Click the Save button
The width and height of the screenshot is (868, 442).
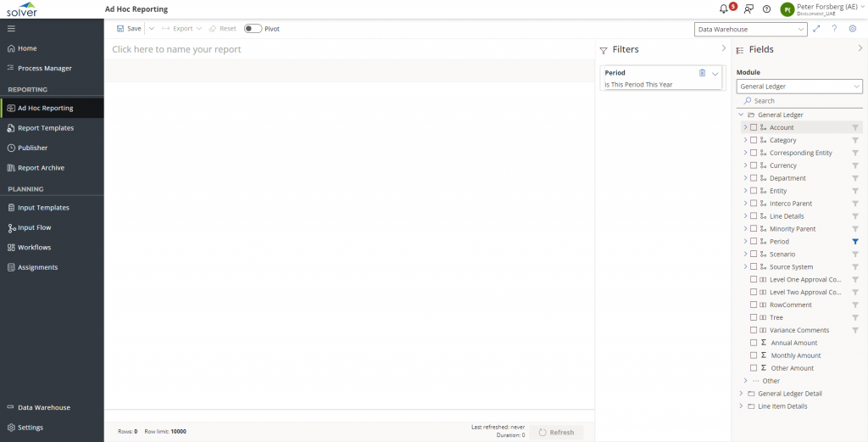[x=129, y=29]
